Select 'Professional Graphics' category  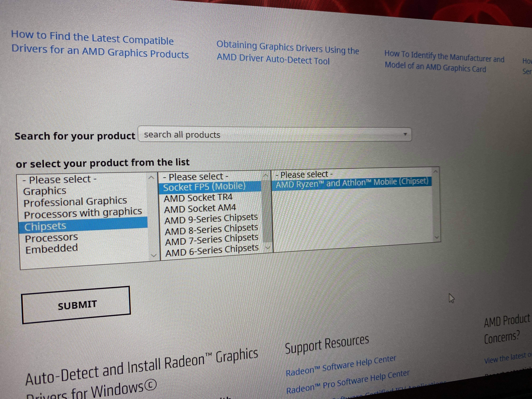click(x=75, y=201)
